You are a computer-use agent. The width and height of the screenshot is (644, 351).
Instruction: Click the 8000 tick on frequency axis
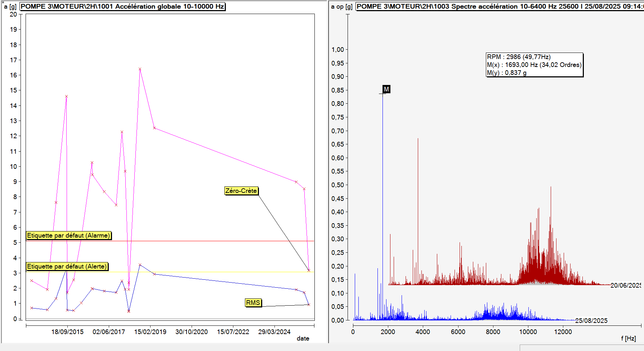(493, 332)
